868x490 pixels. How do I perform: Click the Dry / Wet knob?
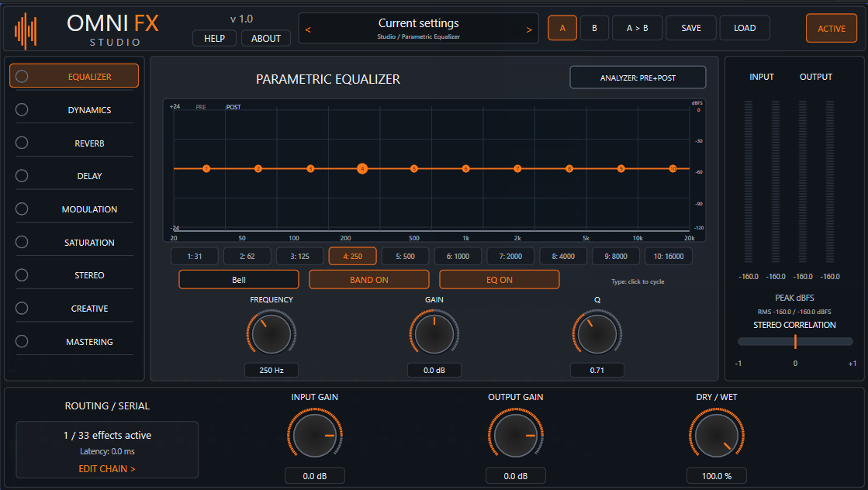pos(716,435)
